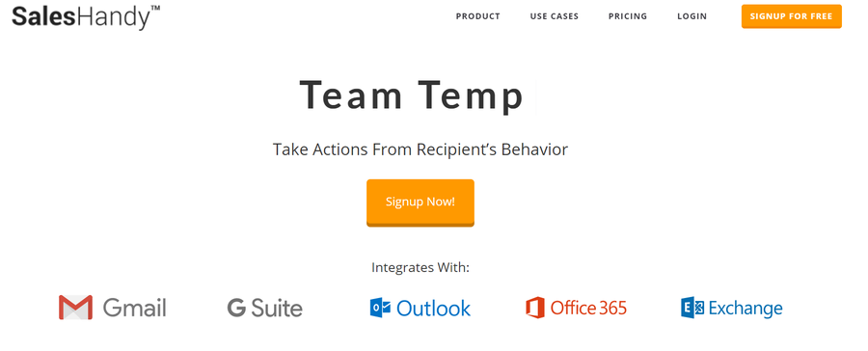Go to the Pricing page
868x351 pixels.
(x=628, y=16)
